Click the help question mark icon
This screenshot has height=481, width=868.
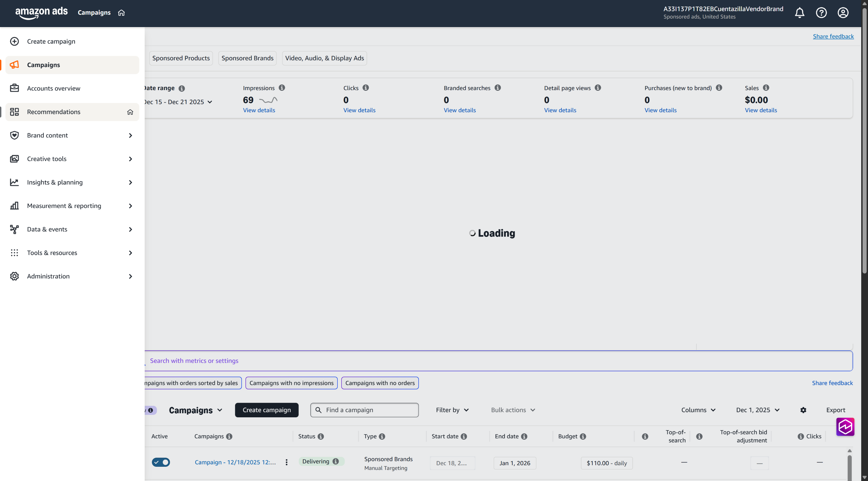coord(821,13)
